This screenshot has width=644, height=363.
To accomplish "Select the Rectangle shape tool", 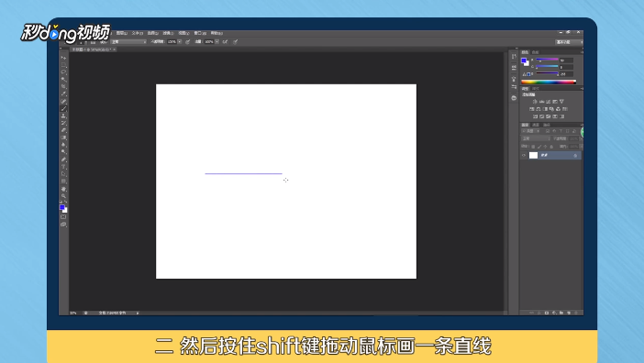I will tap(63, 181).
